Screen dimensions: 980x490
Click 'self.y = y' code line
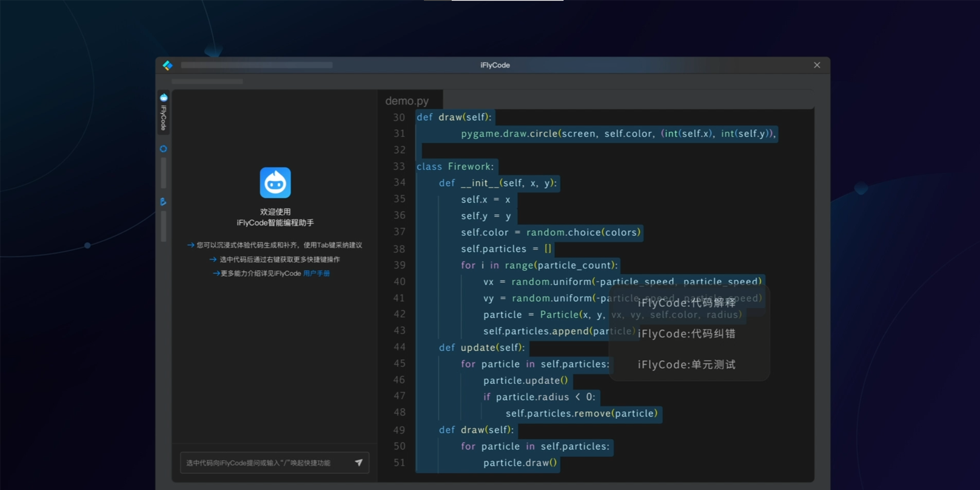tap(486, 216)
